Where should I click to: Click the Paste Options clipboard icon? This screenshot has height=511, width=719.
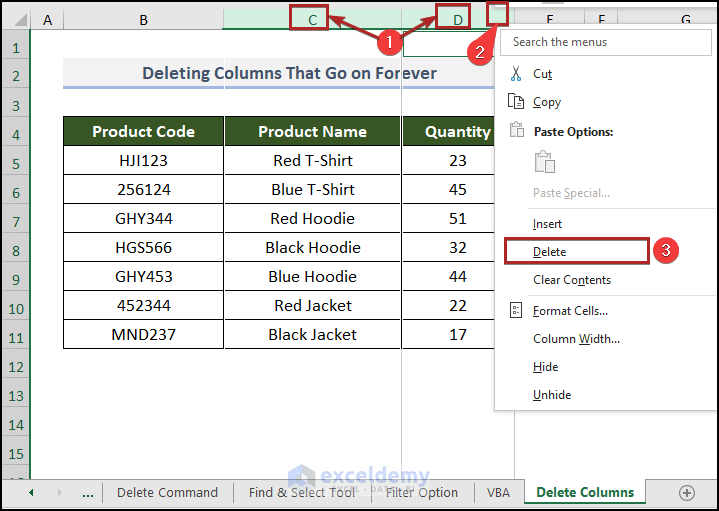pyautogui.click(x=517, y=130)
